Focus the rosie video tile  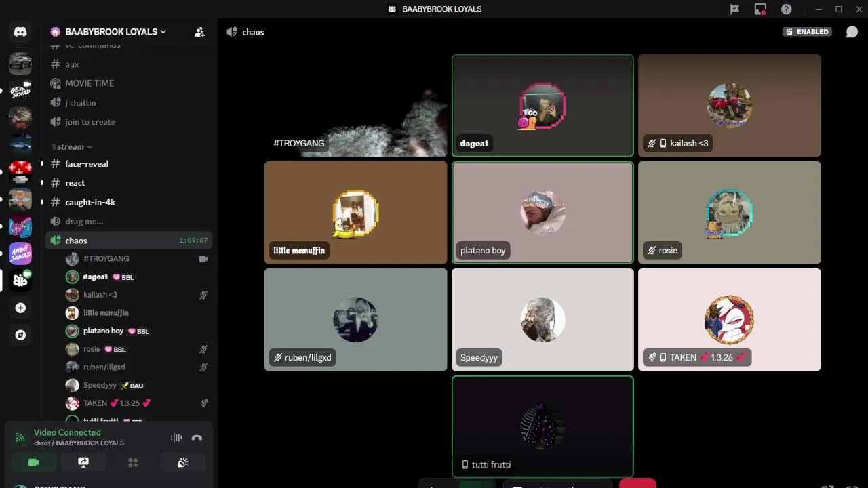pos(730,213)
